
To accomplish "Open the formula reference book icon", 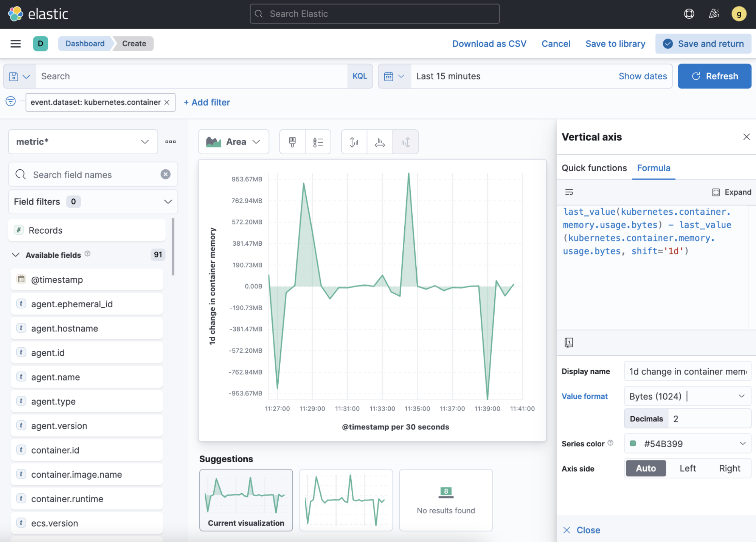I will (568, 342).
